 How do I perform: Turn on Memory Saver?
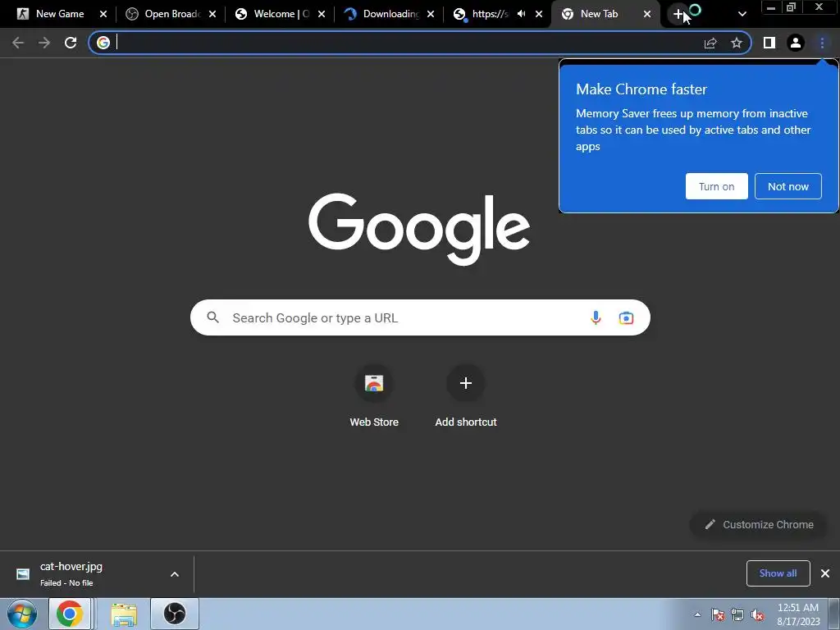717,186
